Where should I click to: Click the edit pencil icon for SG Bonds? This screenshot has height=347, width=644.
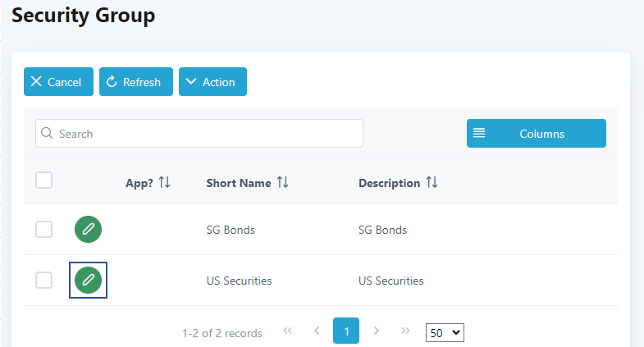tap(88, 230)
